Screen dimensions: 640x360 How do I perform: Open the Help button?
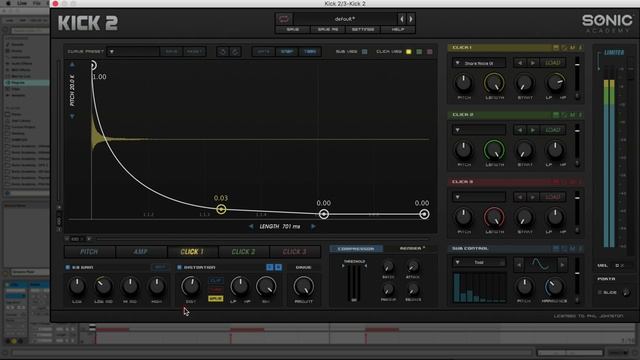(398, 30)
